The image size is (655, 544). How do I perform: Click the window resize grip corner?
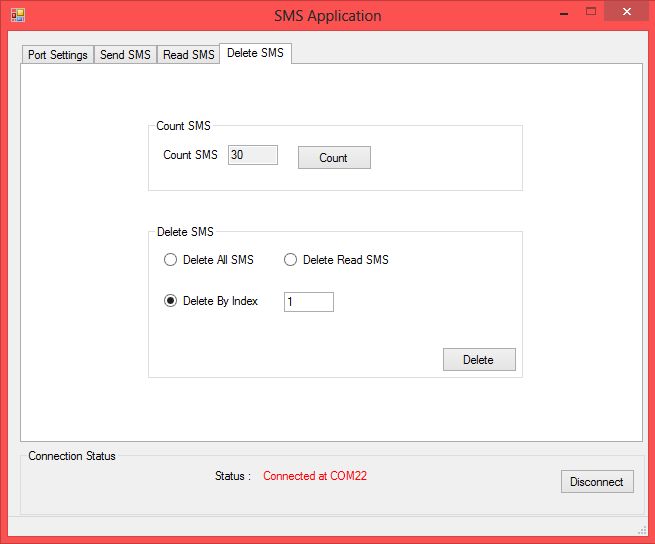tap(642, 531)
